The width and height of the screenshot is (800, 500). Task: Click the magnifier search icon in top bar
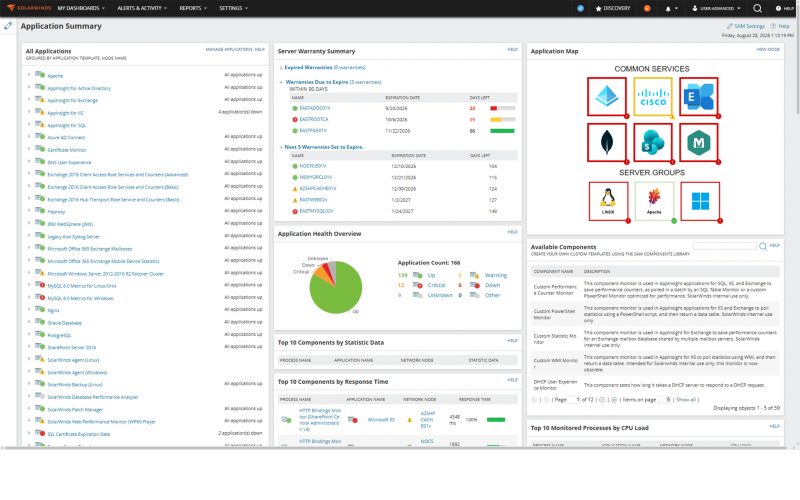point(758,8)
